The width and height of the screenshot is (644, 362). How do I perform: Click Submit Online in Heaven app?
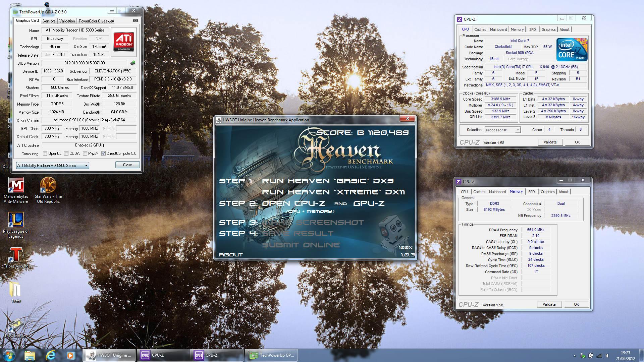[301, 245]
